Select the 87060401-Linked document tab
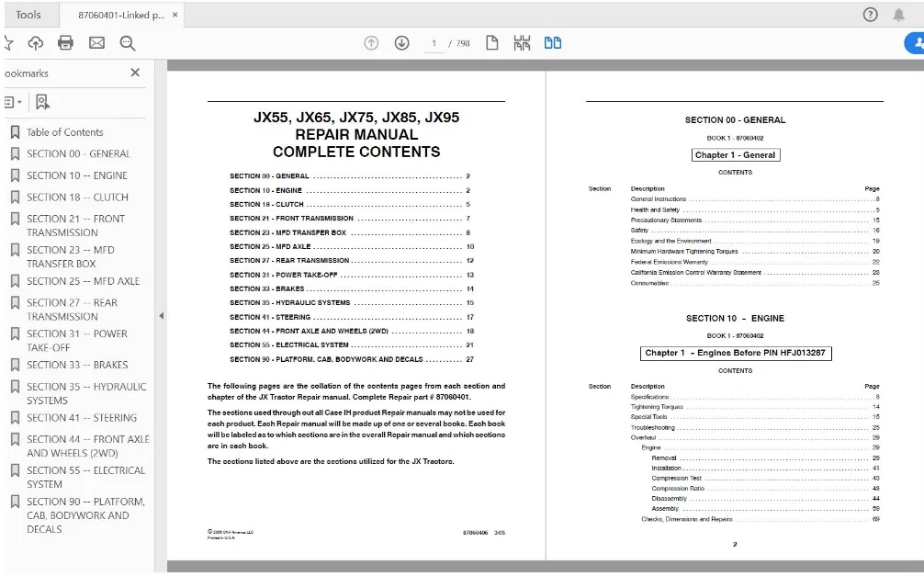This screenshot has width=924, height=576. tap(121, 15)
